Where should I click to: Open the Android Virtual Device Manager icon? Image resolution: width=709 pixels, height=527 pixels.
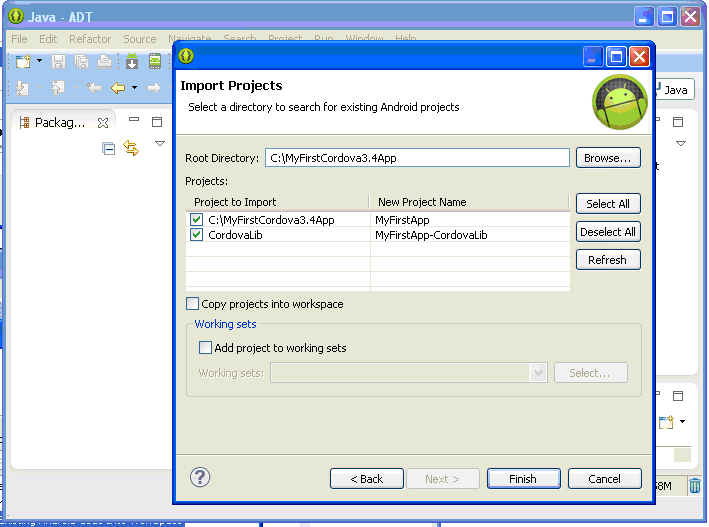click(155, 61)
